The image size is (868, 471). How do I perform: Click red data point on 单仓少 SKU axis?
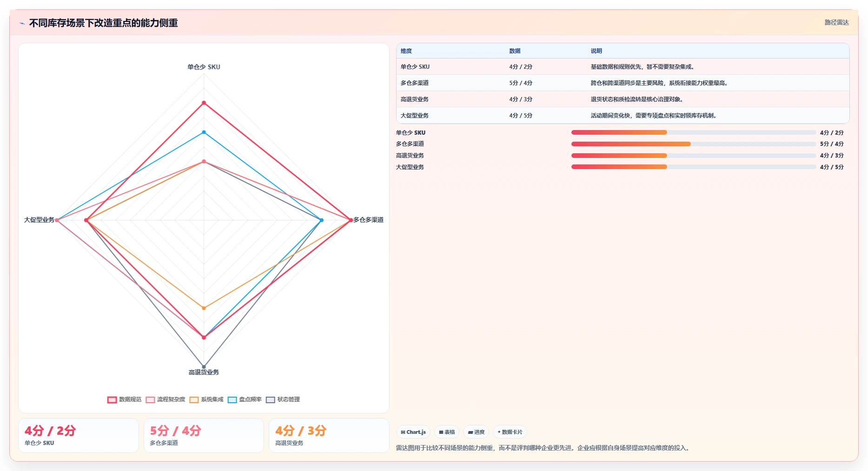click(204, 103)
